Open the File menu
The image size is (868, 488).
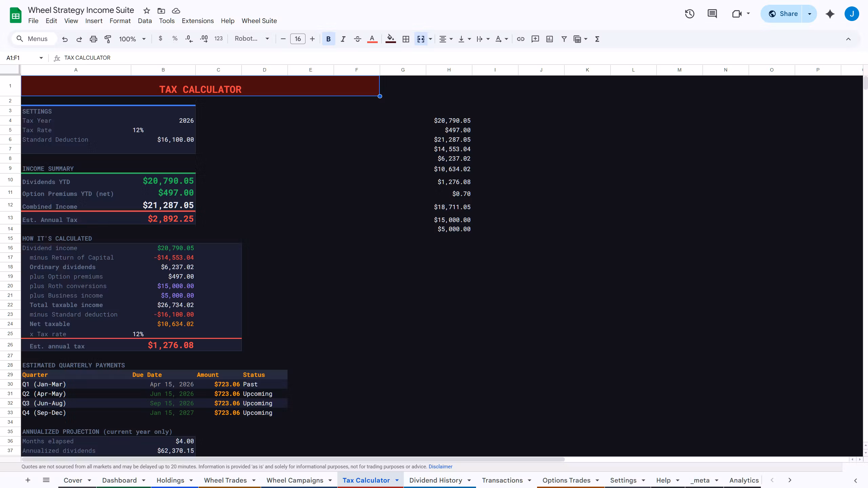(33, 21)
